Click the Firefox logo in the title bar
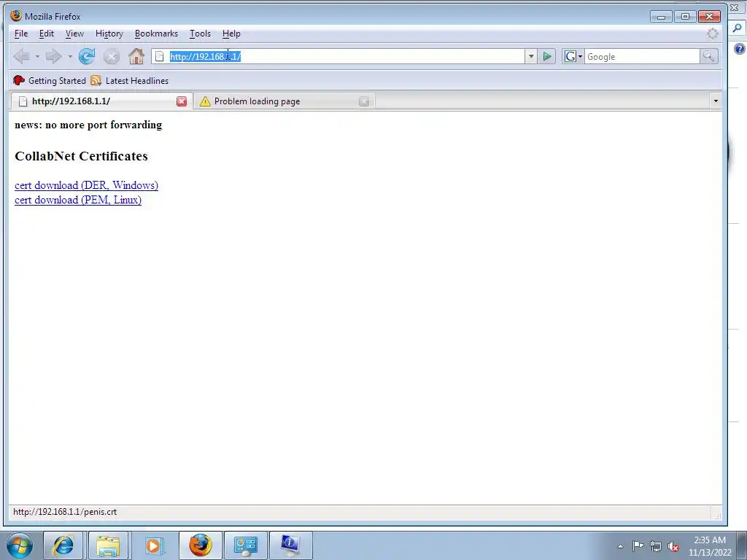 [16, 16]
